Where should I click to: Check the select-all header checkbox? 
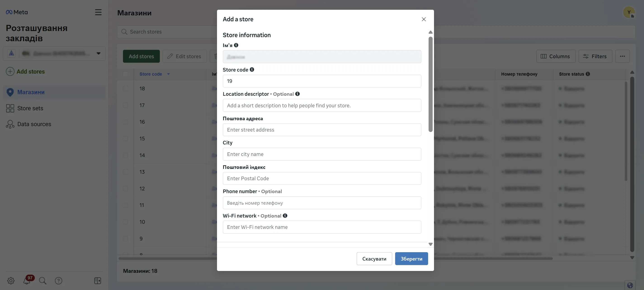(x=125, y=74)
